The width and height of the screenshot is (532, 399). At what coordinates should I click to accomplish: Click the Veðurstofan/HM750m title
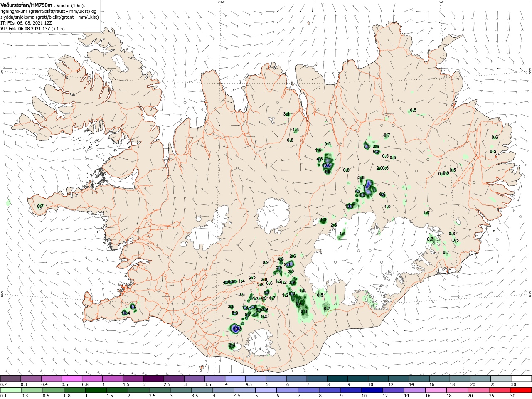[x=26, y=5]
